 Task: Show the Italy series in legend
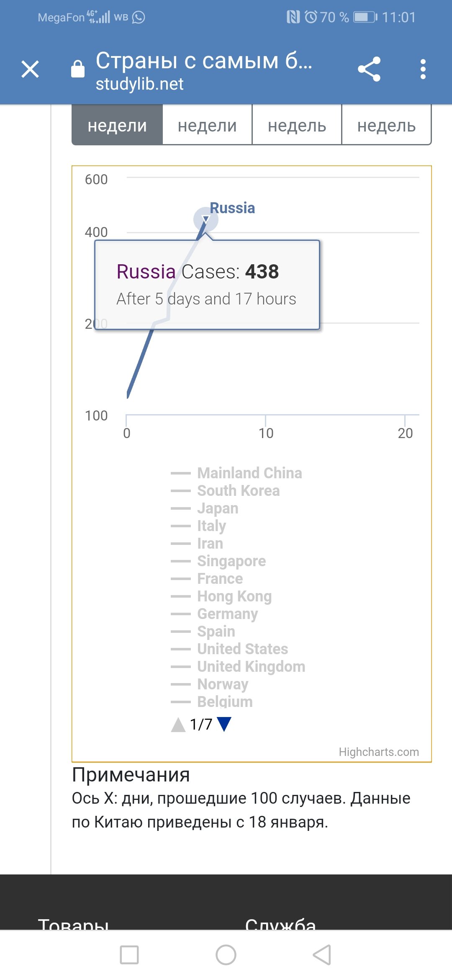click(x=211, y=526)
